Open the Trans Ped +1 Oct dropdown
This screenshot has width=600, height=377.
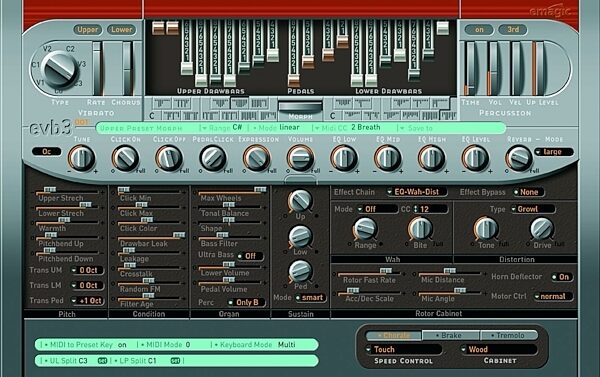coord(88,301)
